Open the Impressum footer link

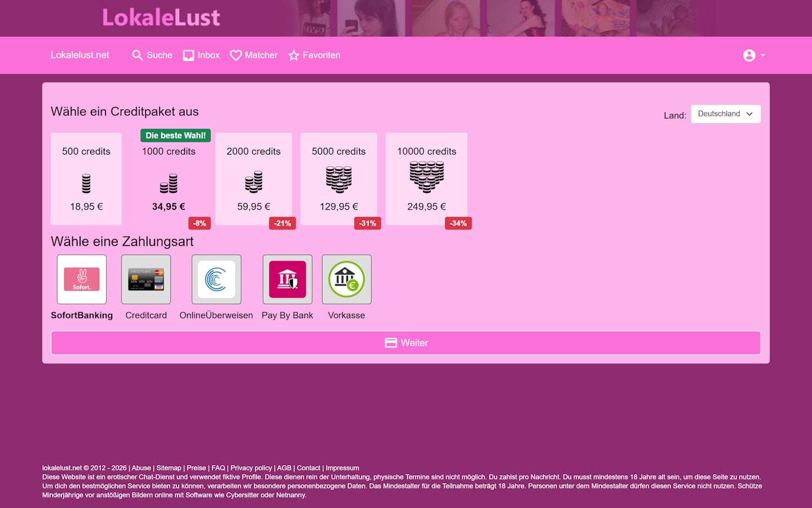[342, 468]
